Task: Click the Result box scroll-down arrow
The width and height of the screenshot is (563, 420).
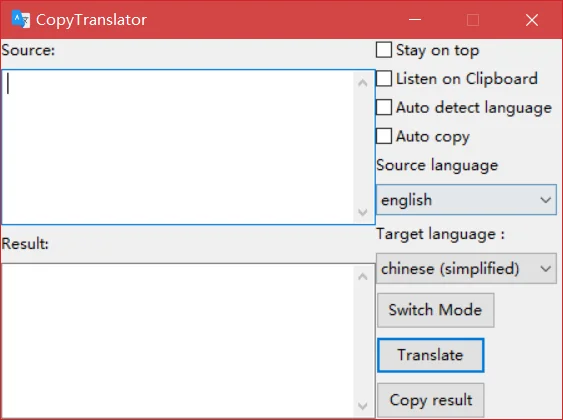Action: tap(363, 406)
